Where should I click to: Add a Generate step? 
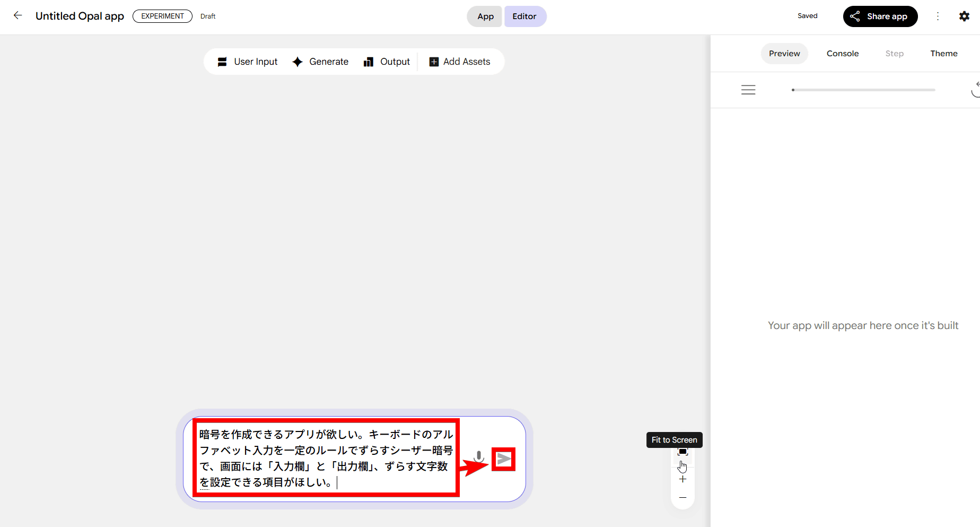320,62
